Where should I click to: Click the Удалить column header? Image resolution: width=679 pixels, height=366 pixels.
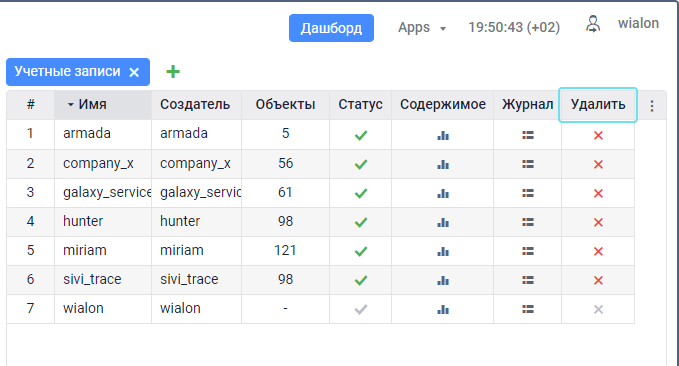(x=598, y=104)
